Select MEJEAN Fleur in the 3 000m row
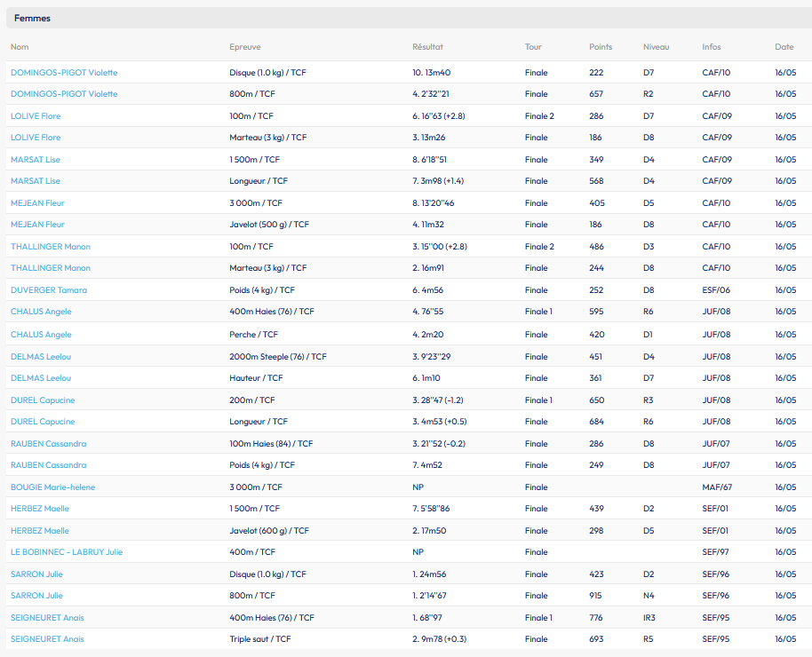Image resolution: width=812 pixels, height=657 pixels. click(x=37, y=203)
